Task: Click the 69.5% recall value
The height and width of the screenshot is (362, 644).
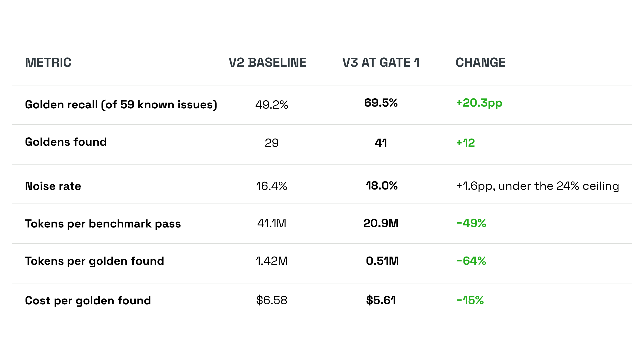Action: point(381,103)
